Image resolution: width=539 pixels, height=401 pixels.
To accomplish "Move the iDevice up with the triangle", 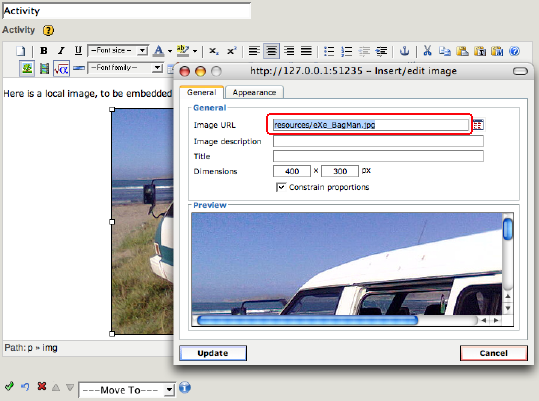I will tap(56, 388).
